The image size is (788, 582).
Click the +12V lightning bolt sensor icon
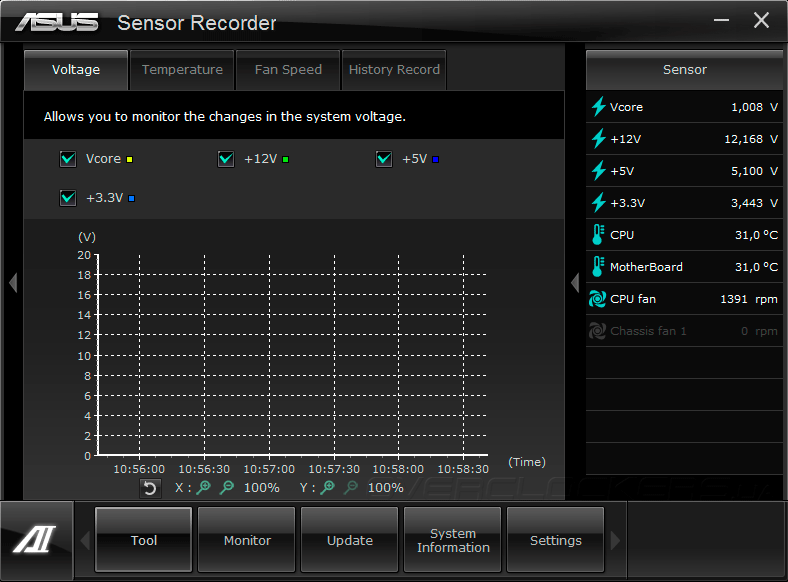click(598, 139)
